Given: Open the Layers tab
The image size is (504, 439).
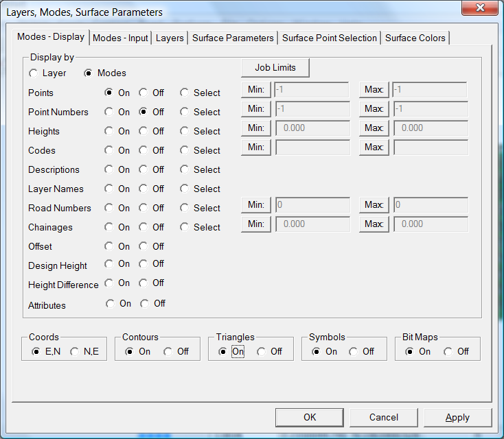Looking at the screenshot, I should (170, 38).
